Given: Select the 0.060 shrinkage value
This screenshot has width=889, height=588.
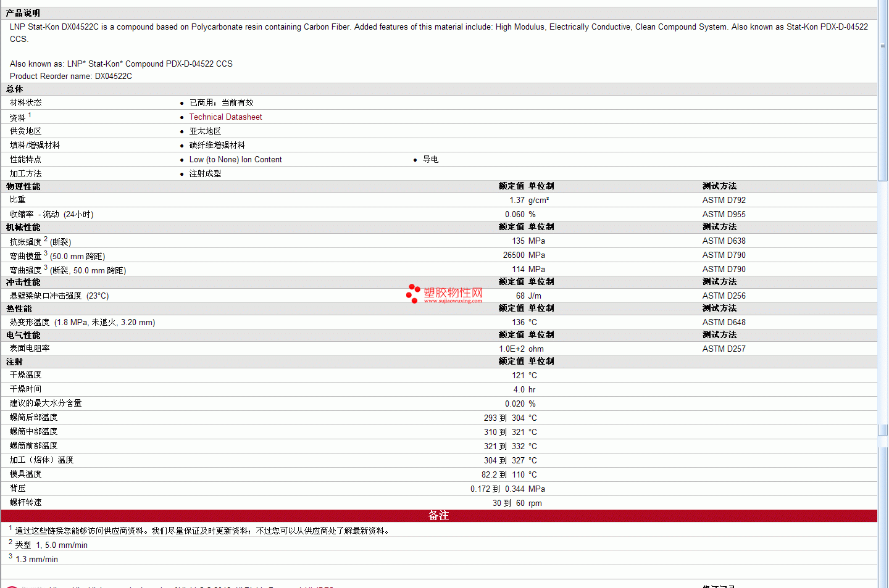Looking at the screenshot, I should click(x=515, y=214).
